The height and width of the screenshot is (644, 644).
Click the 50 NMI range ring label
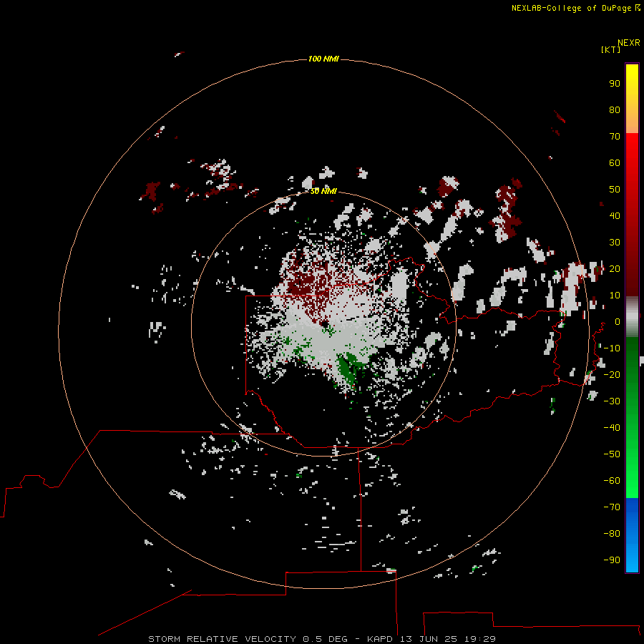pos(323,191)
